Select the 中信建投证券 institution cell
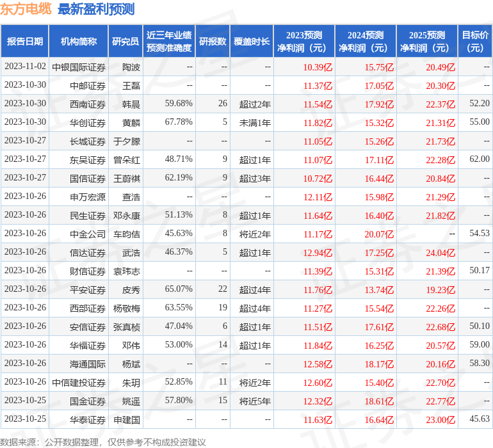 (x=79, y=382)
